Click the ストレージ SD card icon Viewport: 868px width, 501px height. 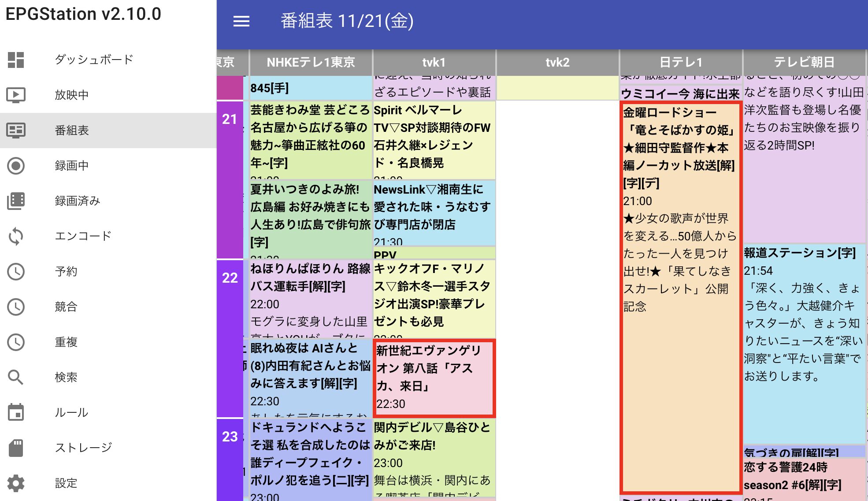pos(16,448)
